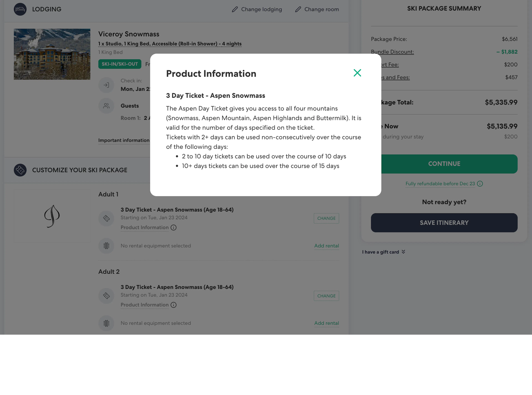Click CHANGE for Adult 2 ticket

326,296
